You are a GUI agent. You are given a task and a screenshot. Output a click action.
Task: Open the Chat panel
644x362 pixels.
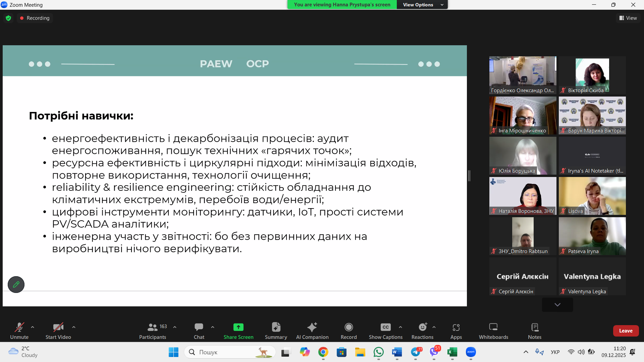199,330
